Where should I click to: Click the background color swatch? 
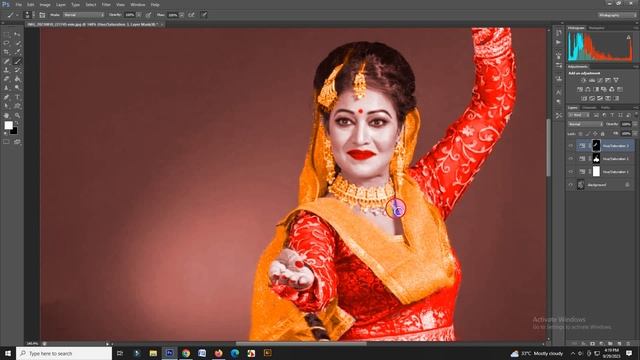[x=14, y=131]
